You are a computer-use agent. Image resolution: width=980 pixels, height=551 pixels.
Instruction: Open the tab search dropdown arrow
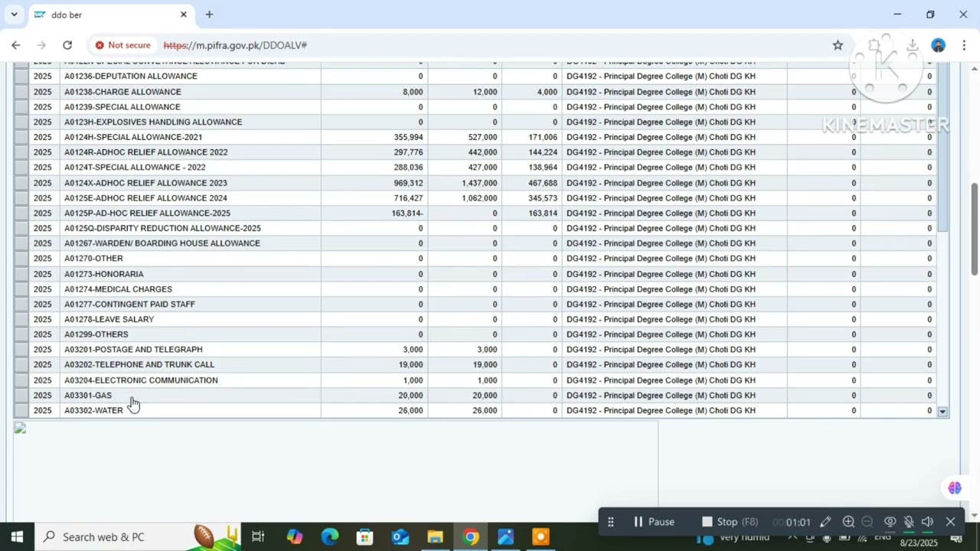(x=14, y=15)
